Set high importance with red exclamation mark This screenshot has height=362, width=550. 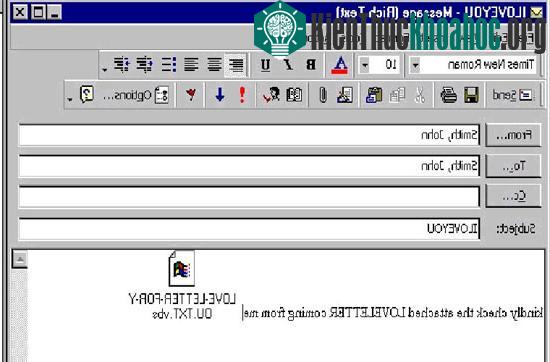[x=242, y=95]
